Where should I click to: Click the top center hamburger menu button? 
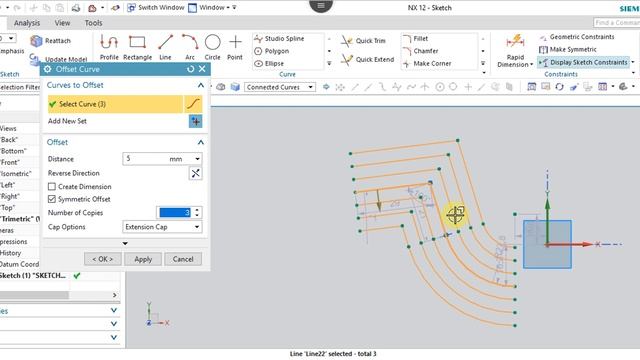[321, 5]
